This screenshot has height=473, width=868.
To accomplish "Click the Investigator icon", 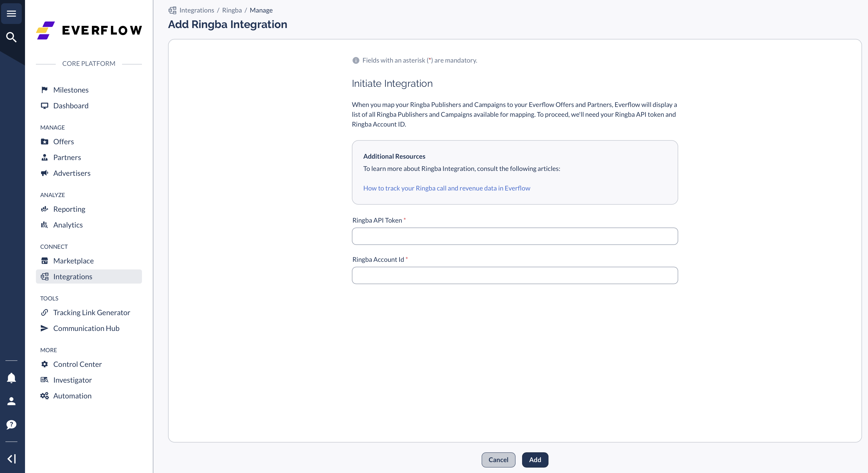I will click(x=45, y=380).
